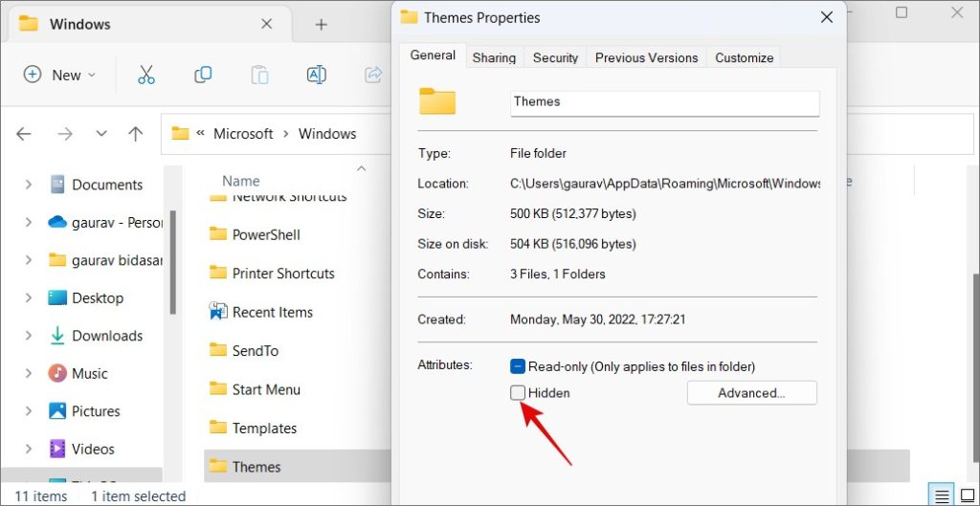The width and height of the screenshot is (980, 506).
Task: Expand the gaurav bidasaria folder node
Action: point(28,260)
